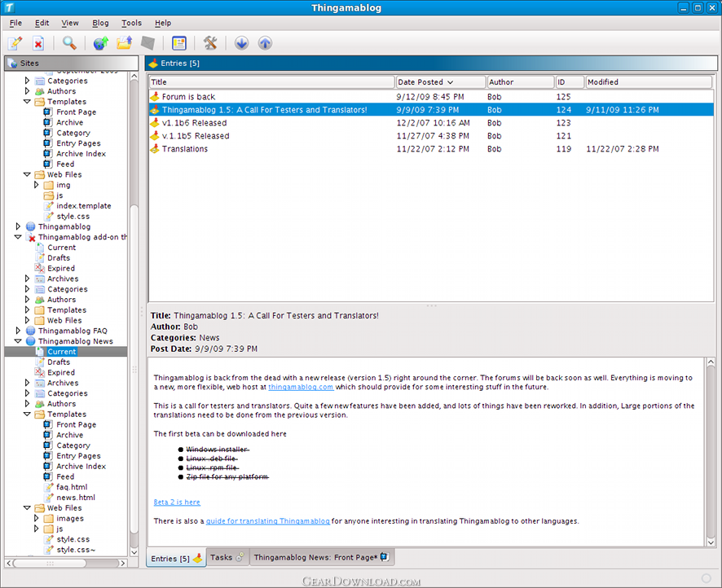722x588 pixels.
Task: Switch to the Tasks tab
Action: [227, 557]
